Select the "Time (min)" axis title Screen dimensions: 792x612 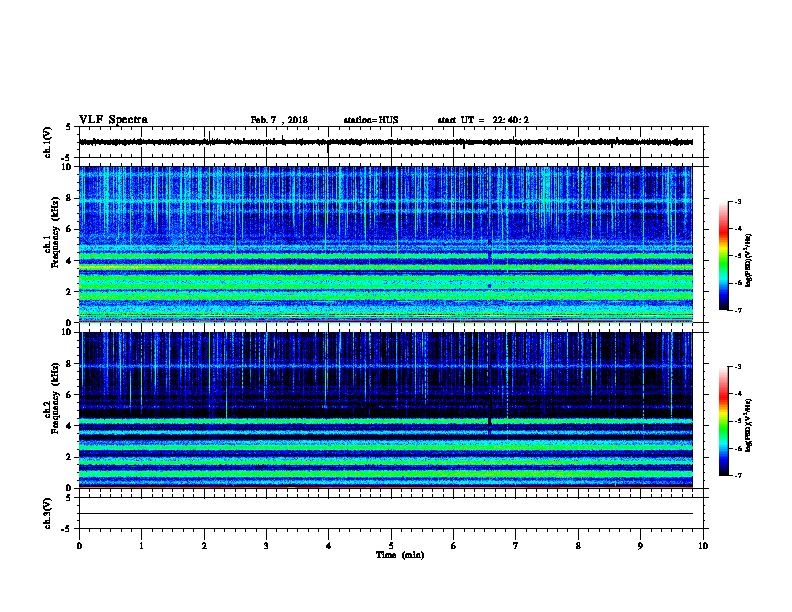[400, 555]
